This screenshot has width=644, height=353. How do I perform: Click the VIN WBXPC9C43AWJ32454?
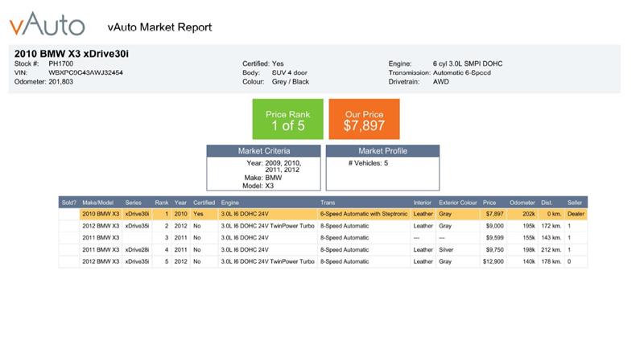pyautogui.click(x=85, y=72)
